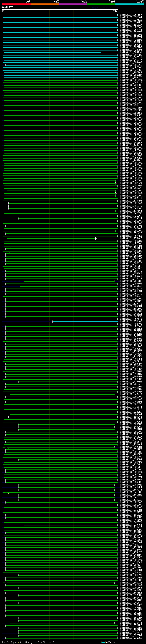Click the cyan partial alignment bar for A5AJ49
The image size is (146, 644).
pyautogui.click(x=85, y=321)
